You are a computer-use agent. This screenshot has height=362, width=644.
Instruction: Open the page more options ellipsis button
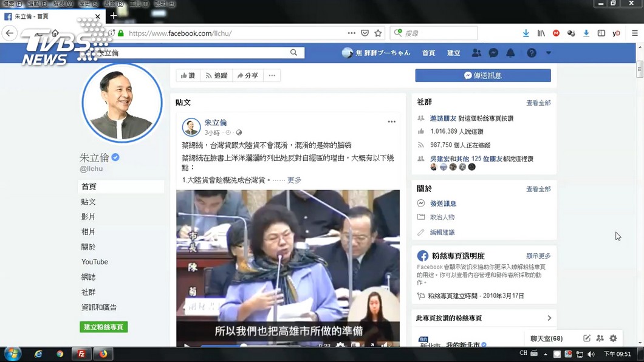(x=272, y=75)
